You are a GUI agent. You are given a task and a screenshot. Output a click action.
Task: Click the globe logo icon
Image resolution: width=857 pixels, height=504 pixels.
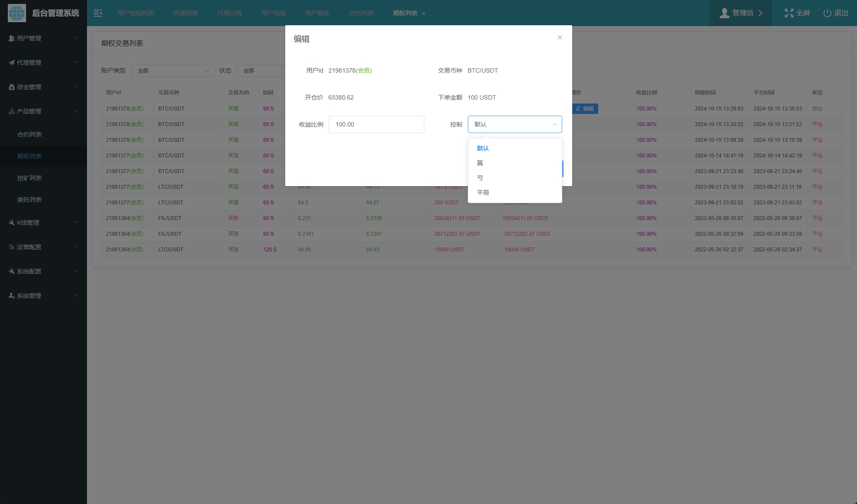(17, 13)
